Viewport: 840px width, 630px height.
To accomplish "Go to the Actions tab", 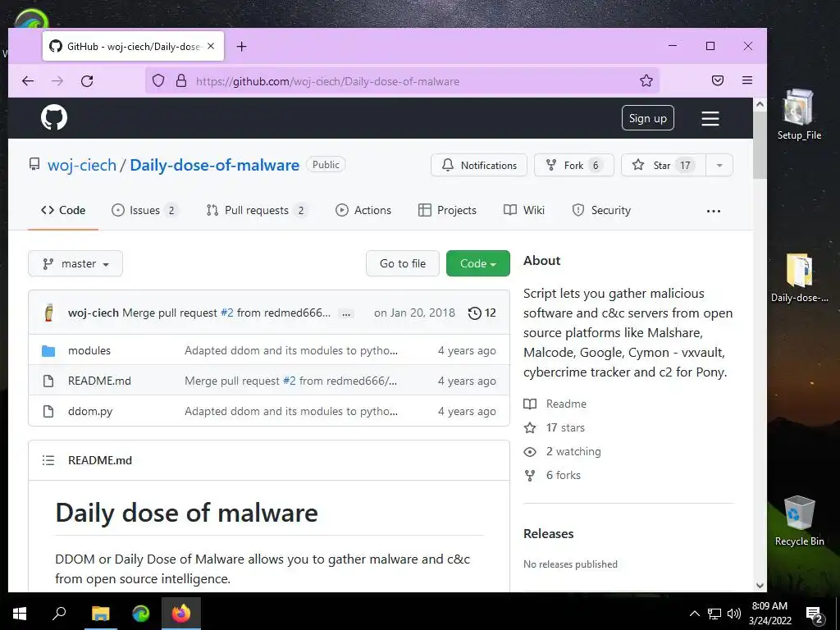I will click(363, 211).
